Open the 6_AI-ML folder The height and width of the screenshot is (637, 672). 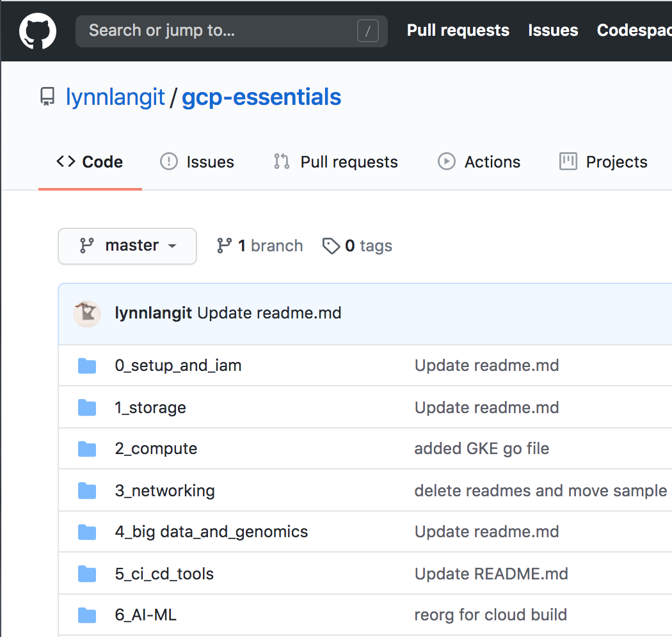146,615
